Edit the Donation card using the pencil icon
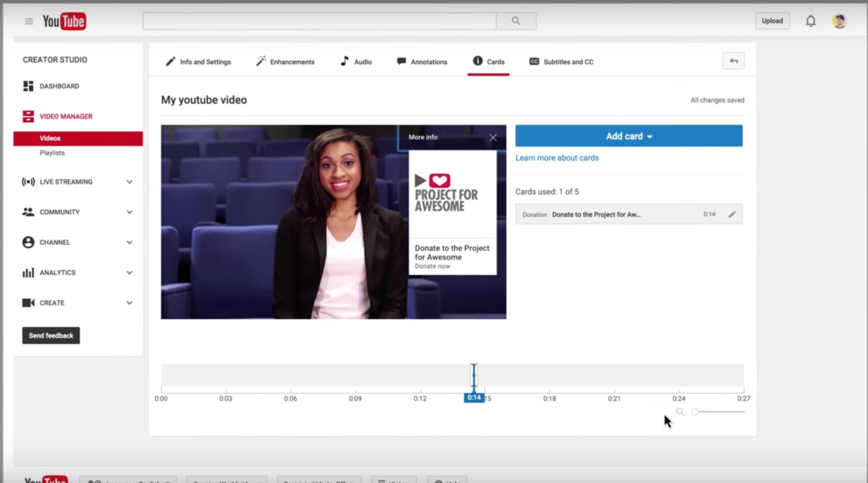The height and width of the screenshot is (483, 868). pyautogui.click(x=732, y=214)
